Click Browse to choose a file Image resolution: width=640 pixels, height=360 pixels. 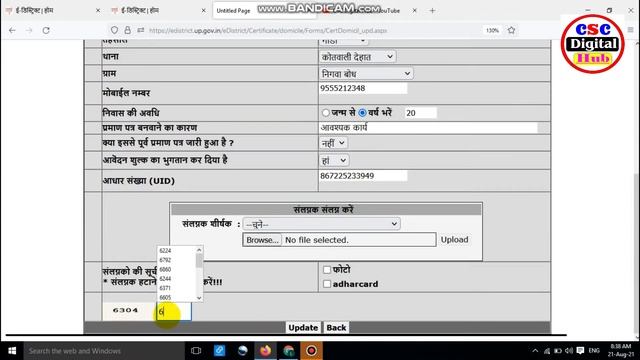pos(262,240)
